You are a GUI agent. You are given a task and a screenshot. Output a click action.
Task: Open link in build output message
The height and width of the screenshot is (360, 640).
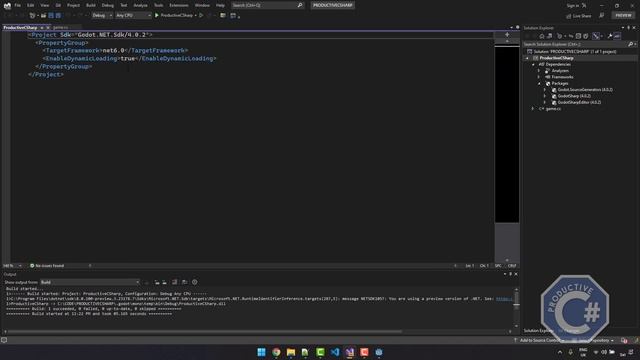(x=504, y=299)
